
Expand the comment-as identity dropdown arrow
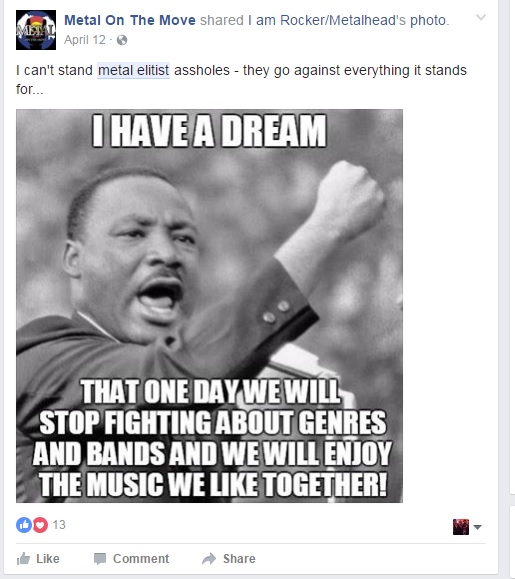coord(477,527)
